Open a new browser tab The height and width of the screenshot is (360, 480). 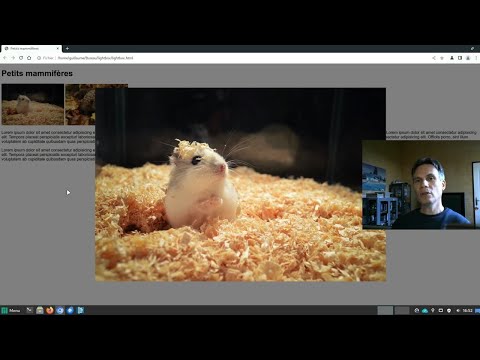click(x=67, y=49)
